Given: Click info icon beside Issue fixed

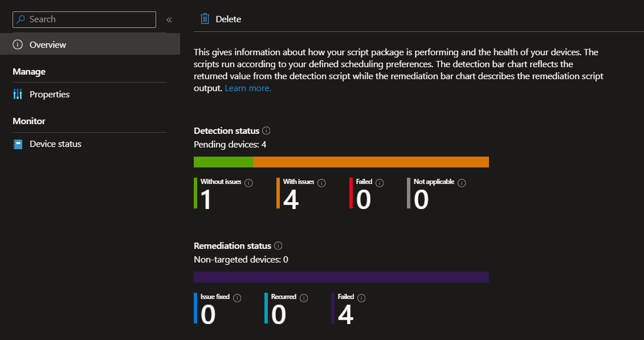Looking at the screenshot, I should [237, 298].
